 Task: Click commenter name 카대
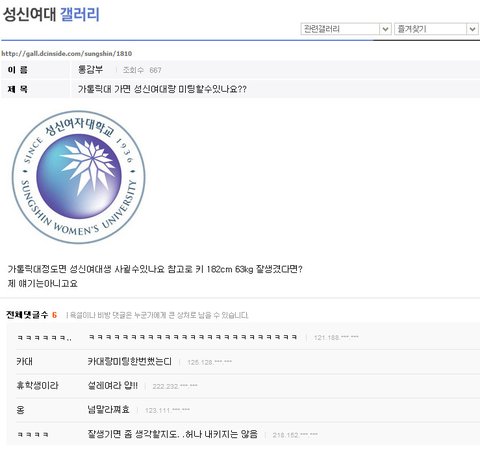pos(24,361)
